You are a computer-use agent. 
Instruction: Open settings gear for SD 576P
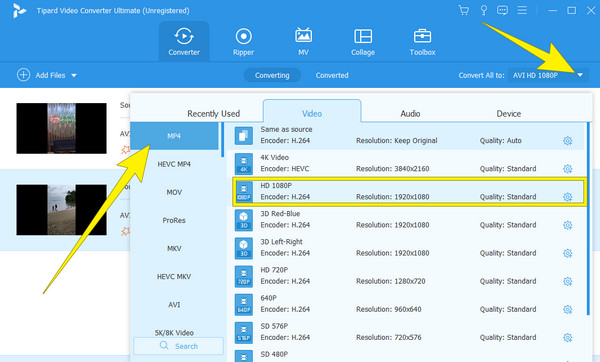pos(567,338)
